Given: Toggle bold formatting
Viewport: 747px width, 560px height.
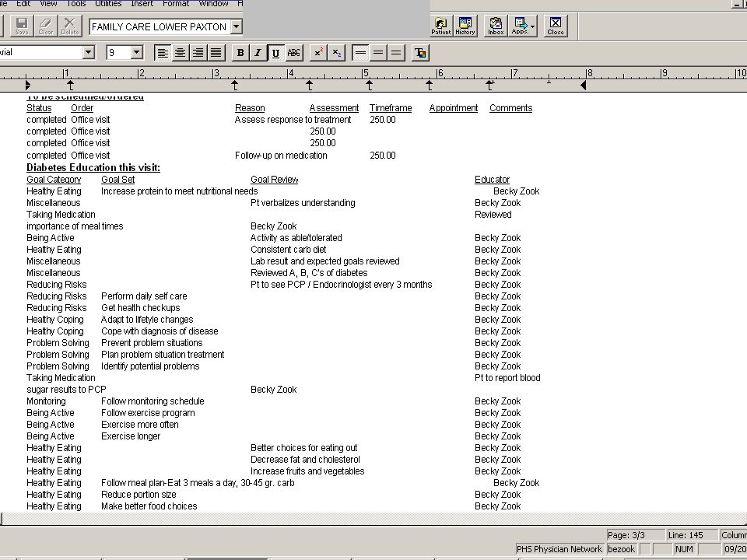Looking at the screenshot, I should (240, 52).
